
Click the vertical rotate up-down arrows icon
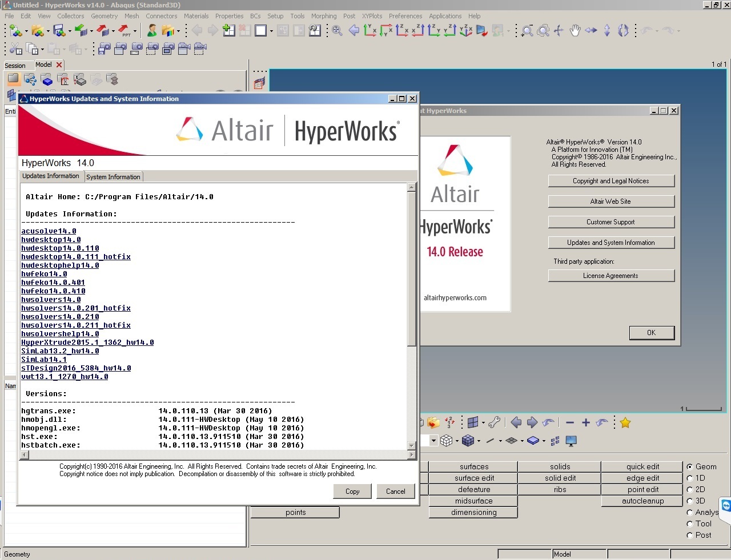point(607,30)
